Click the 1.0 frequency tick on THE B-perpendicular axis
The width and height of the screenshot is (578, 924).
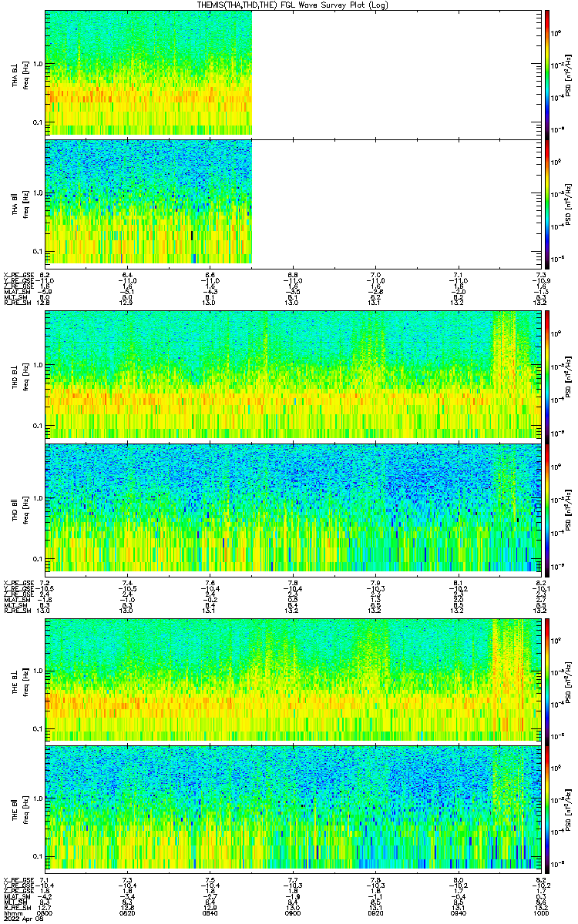click(38, 671)
